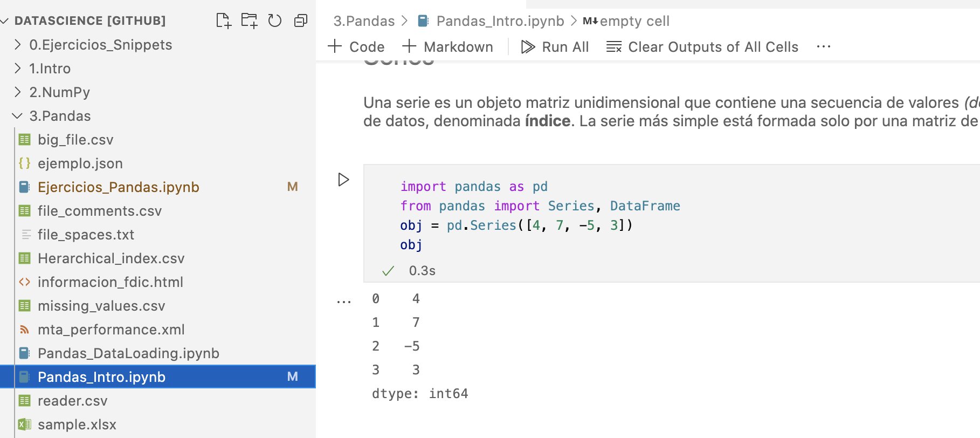Click the 0.3s execution time status
The image size is (980, 438).
point(422,270)
